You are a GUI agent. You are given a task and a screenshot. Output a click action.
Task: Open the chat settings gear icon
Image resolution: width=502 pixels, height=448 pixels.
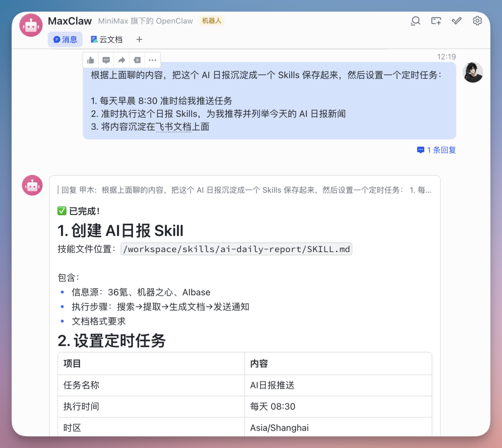477,20
